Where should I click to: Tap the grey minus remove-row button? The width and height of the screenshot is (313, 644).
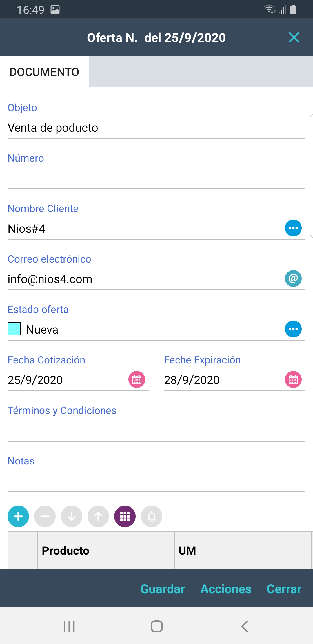[45, 516]
